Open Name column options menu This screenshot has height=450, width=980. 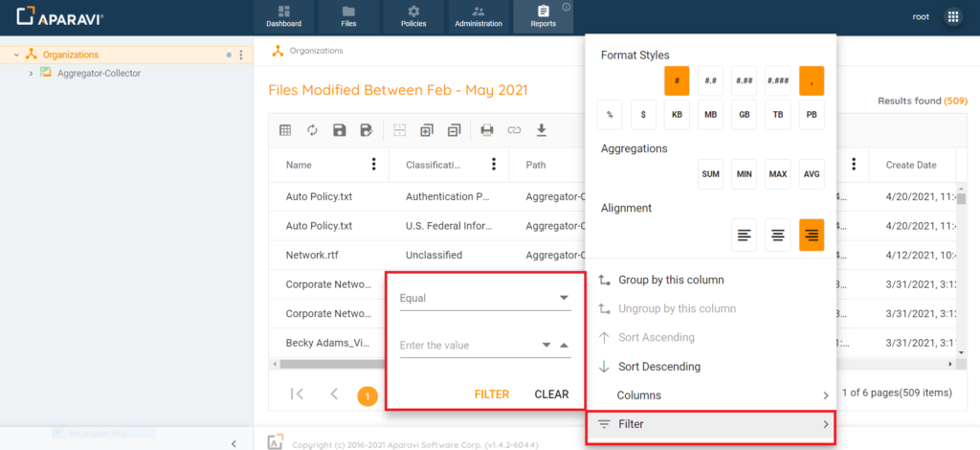(374, 165)
